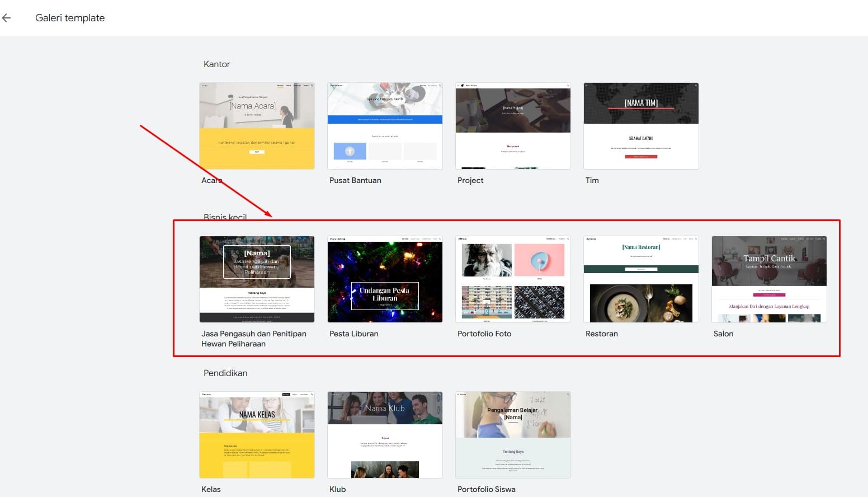The width and height of the screenshot is (868, 497).
Task: Open the Acara template thumbnail
Action: [257, 126]
